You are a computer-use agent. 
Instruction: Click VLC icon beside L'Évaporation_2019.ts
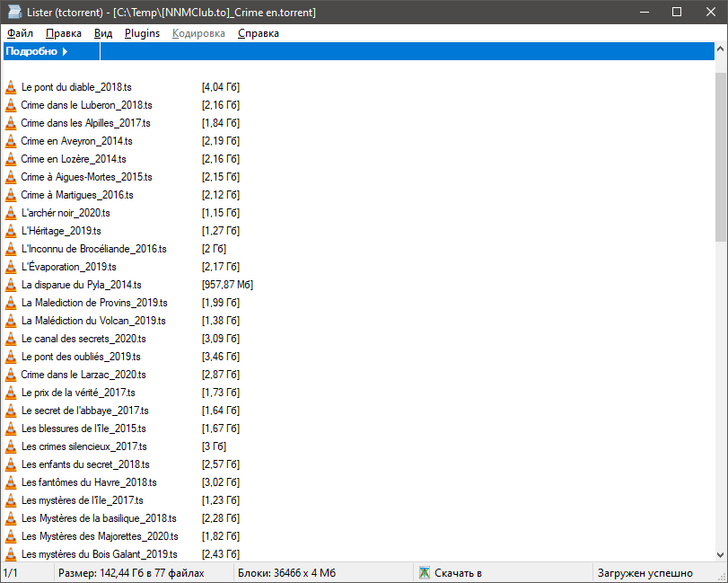pos(11,267)
